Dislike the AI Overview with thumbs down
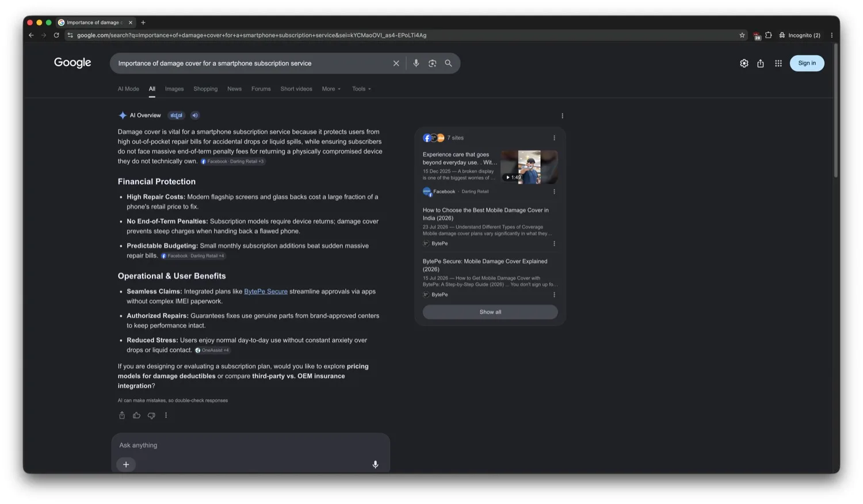The width and height of the screenshot is (863, 504). pos(151,415)
